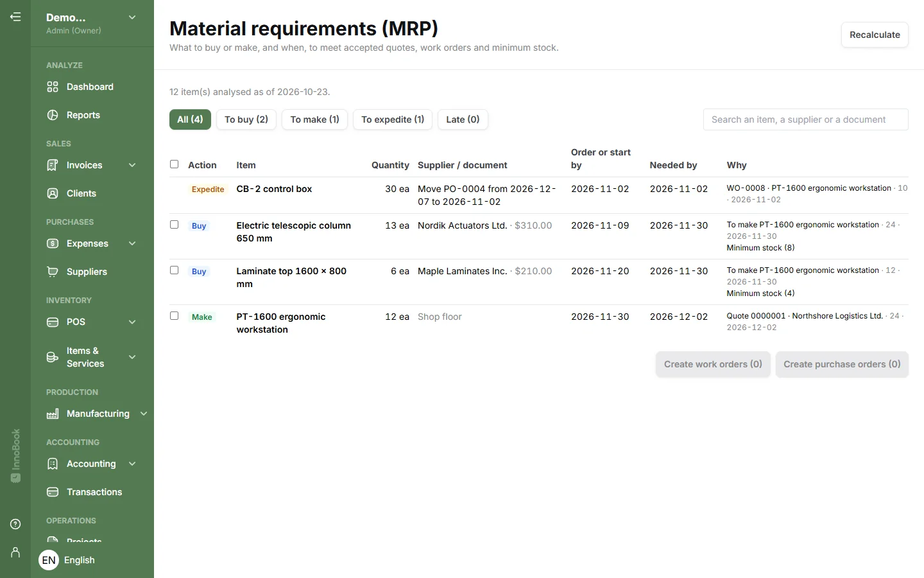Click the Recalculate button
The height and width of the screenshot is (578, 924).
(875, 35)
